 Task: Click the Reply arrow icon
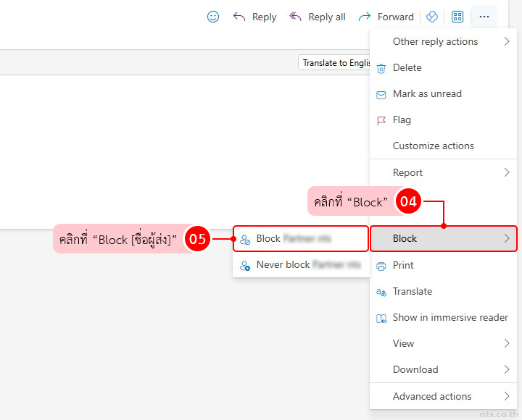239,17
